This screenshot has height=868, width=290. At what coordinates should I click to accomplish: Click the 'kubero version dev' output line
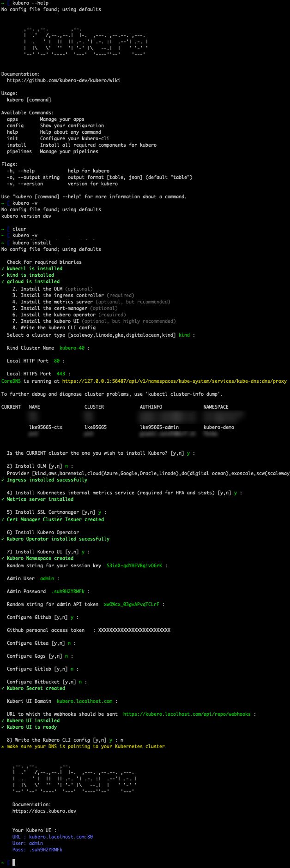tap(26, 216)
